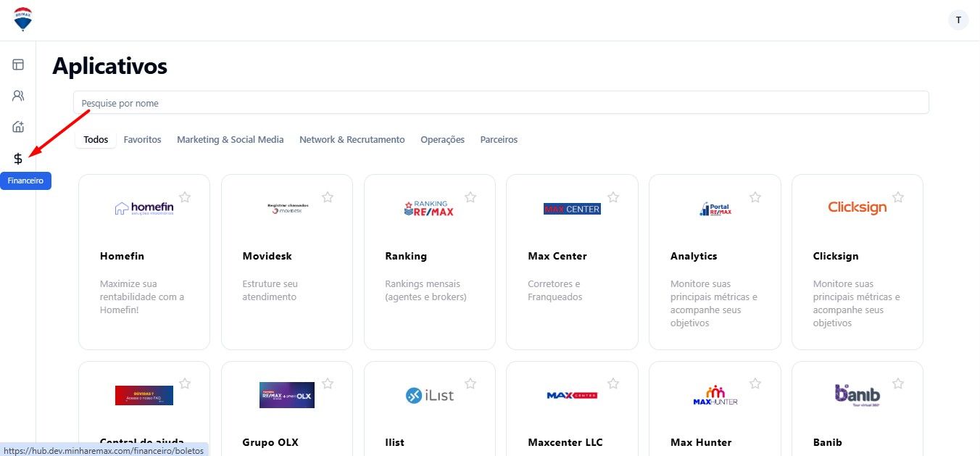Favorite the Clicksign app star
Viewport: 980px width, 456px height.
898,196
